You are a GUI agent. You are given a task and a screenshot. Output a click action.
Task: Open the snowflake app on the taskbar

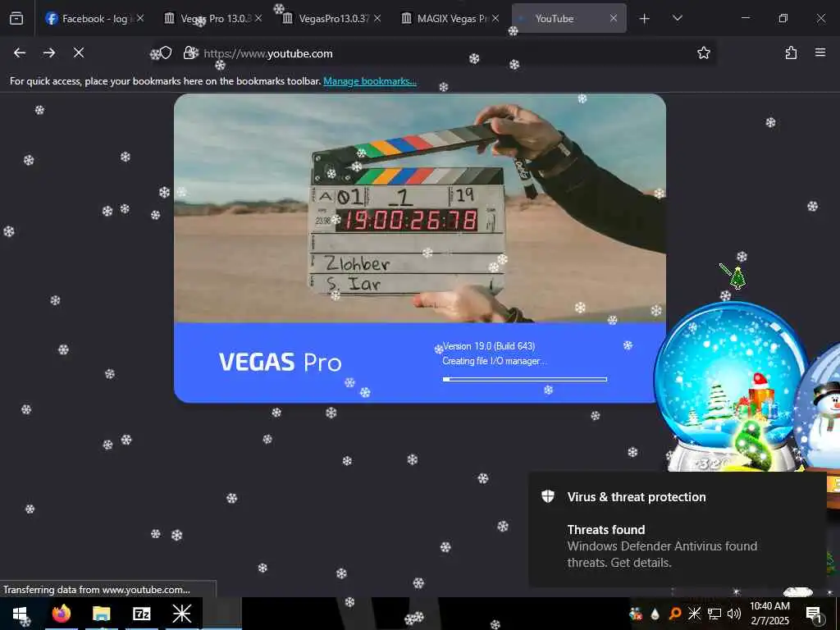pyautogui.click(x=181, y=614)
